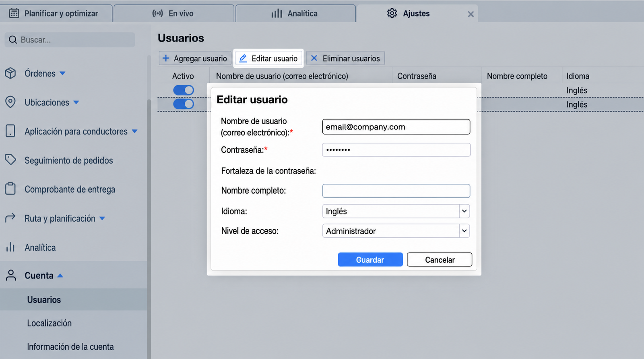Image resolution: width=644 pixels, height=359 pixels.
Task: Expand the Órdenes sidebar section arrow
Action: (x=62, y=73)
